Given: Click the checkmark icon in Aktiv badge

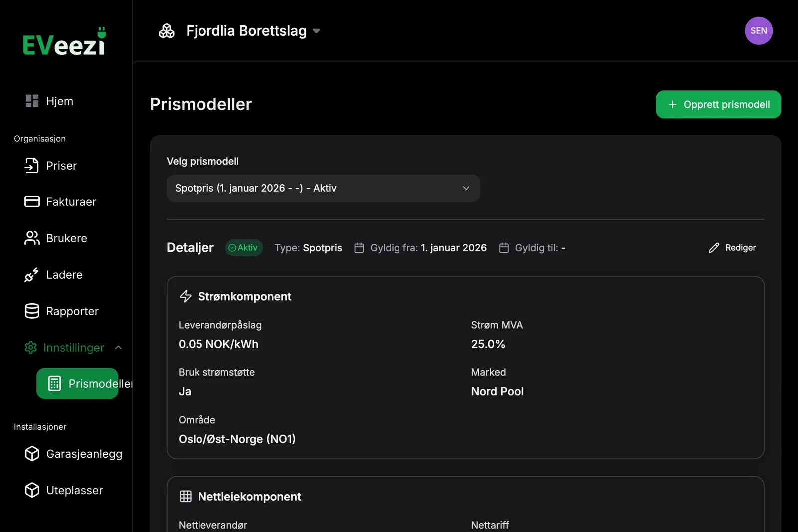Looking at the screenshot, I should (x=232, y=248).
